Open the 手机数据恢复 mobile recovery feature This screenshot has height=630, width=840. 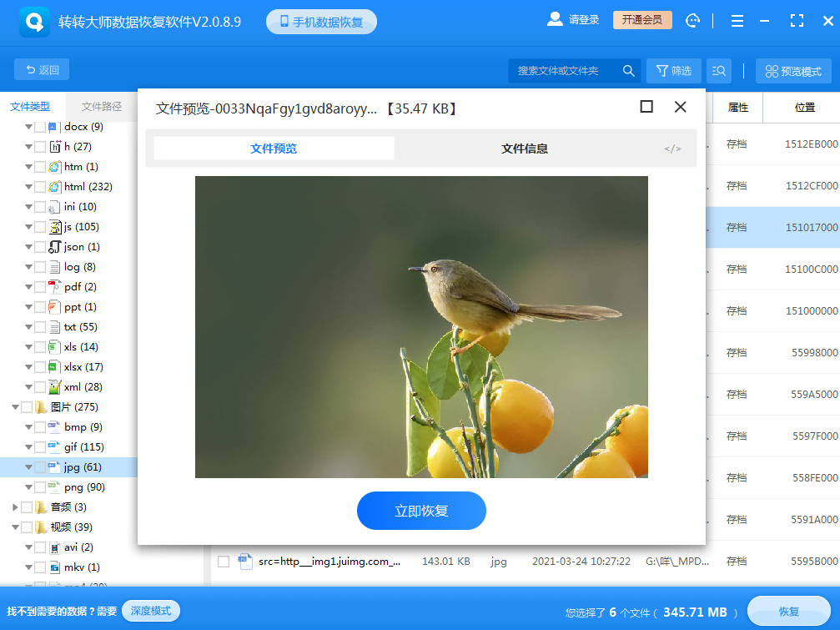point(321,21)
